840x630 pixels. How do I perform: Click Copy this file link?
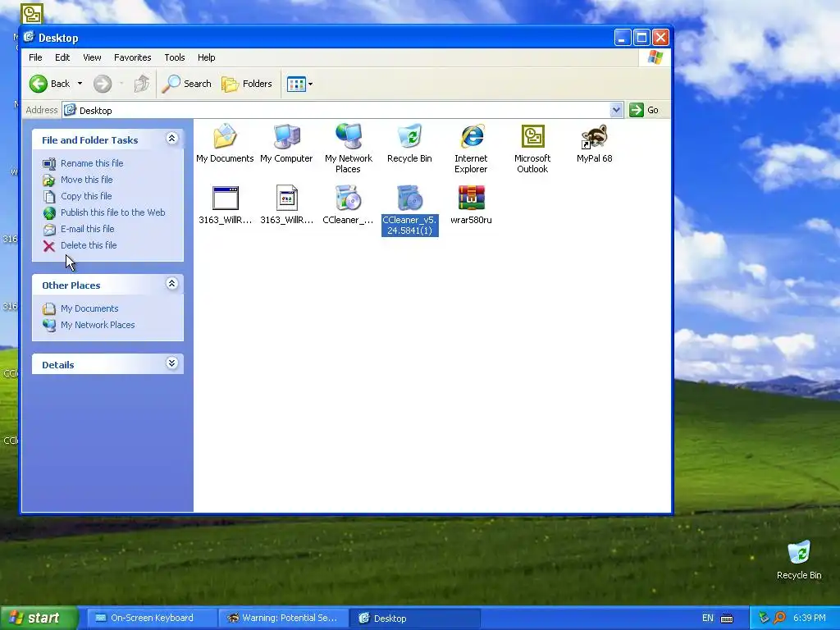(x=85, y=196)
